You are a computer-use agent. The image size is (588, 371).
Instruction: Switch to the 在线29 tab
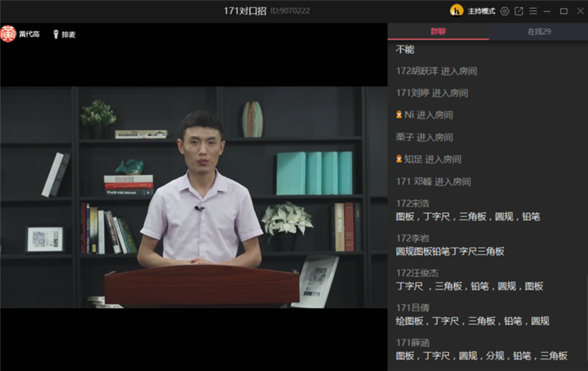[539, 32]
